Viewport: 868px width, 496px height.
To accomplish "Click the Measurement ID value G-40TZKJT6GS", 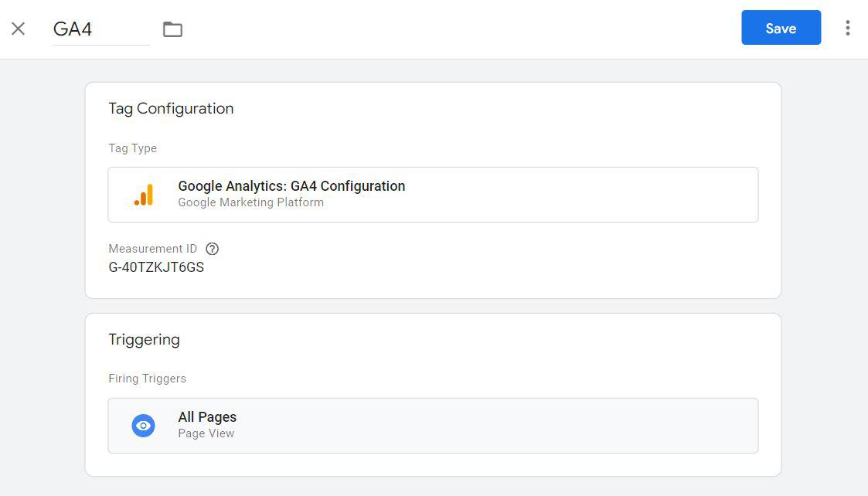I will pos(158,267).
